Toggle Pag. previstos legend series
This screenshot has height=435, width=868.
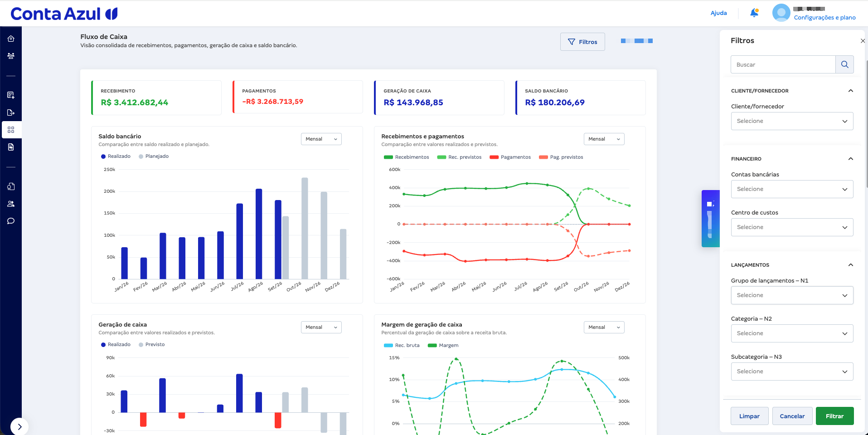561,157
